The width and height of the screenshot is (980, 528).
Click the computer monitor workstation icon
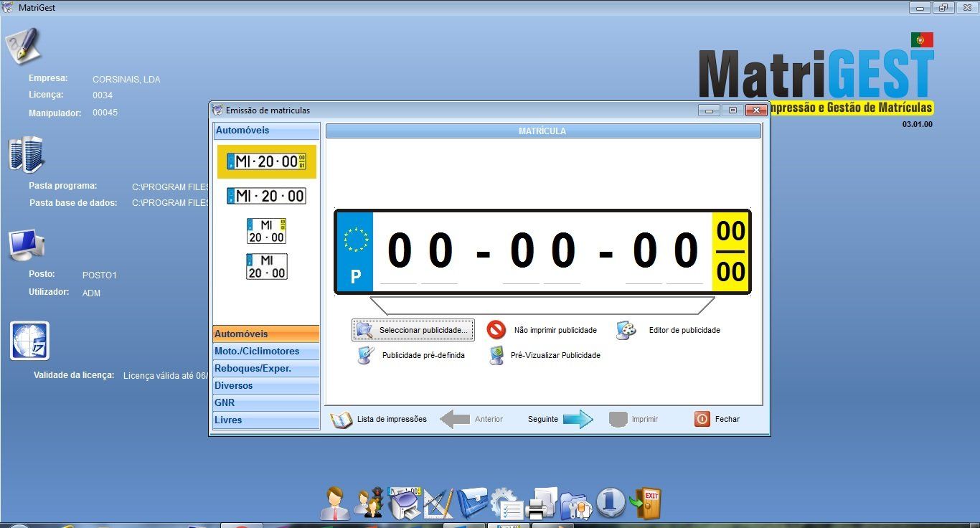click(27, 245)
